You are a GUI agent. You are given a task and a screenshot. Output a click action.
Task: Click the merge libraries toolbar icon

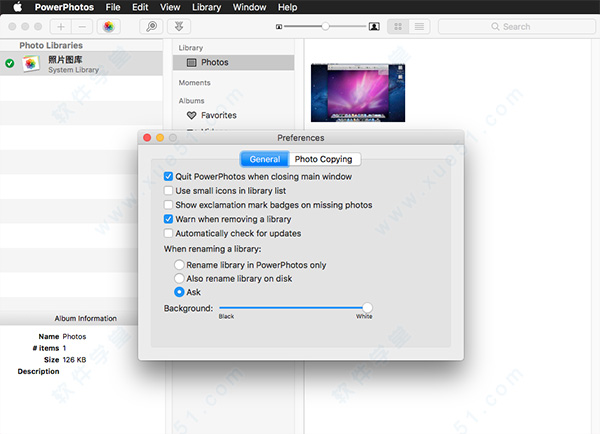179,26
